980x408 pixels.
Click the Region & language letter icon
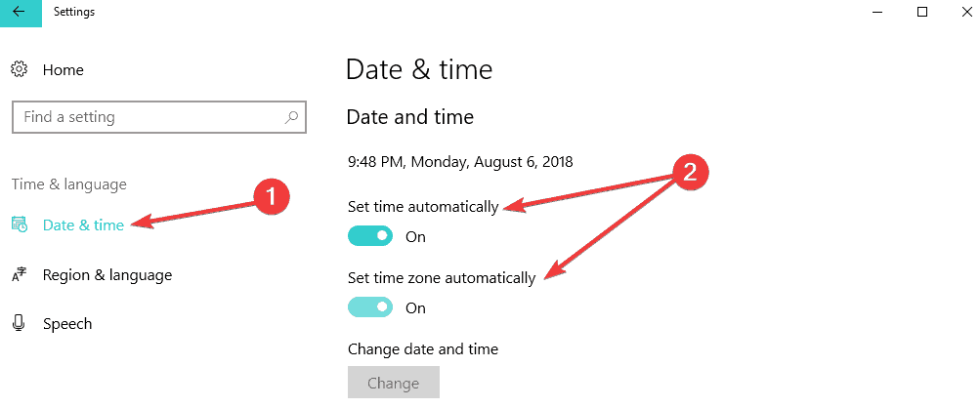tap(20, 275)
